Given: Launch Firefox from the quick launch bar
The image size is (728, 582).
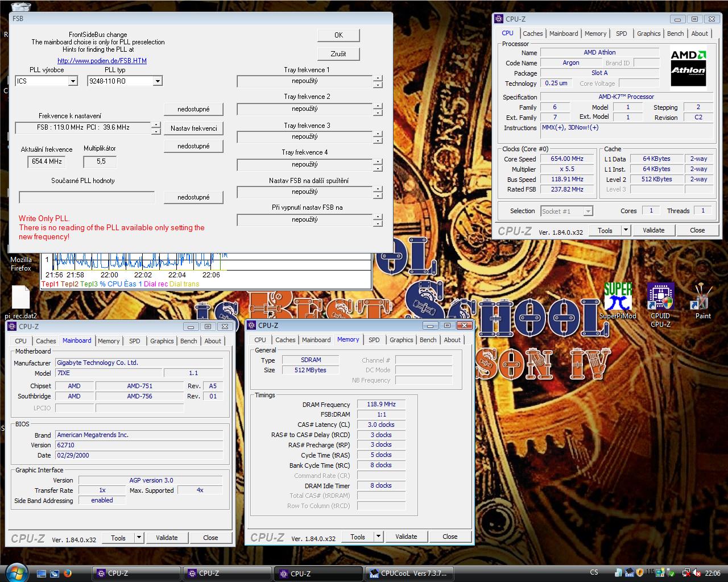Looking at the screenshot, I should (68, 573).
